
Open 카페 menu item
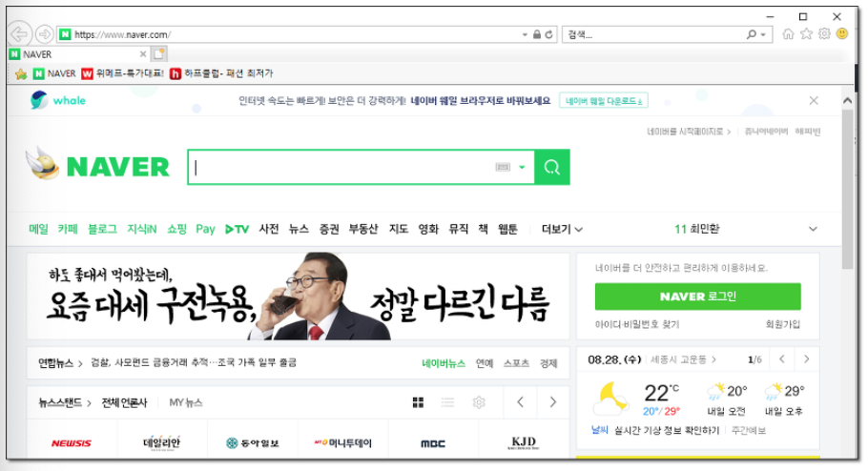[68, 229]
